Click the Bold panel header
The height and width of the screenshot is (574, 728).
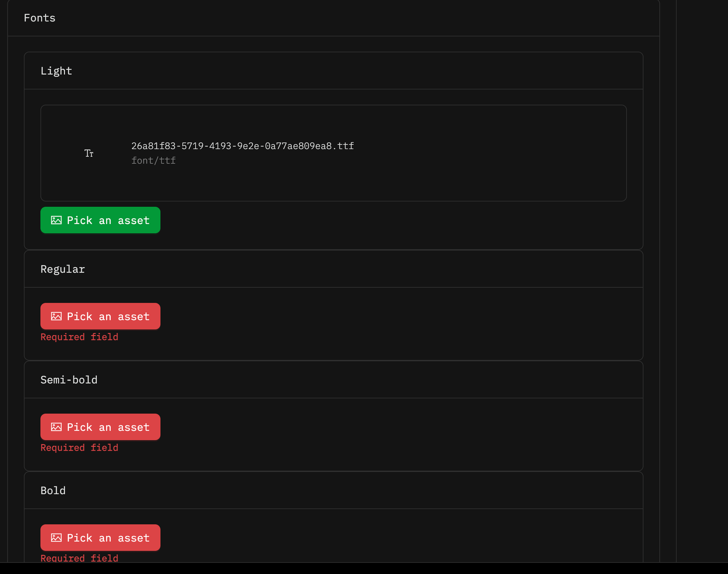(x=53, y=491)
